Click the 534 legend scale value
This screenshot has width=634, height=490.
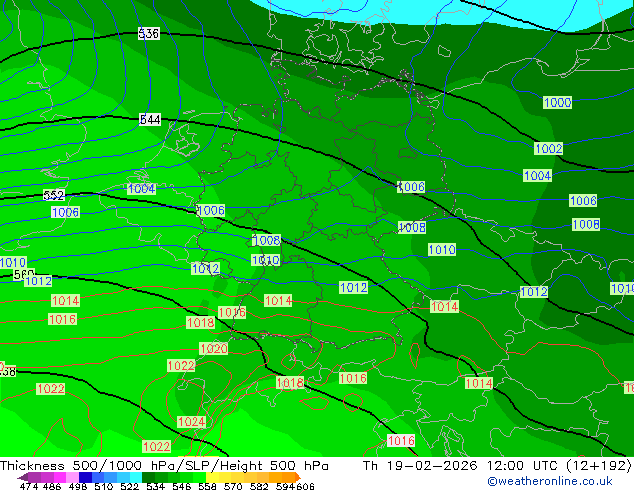tap(155, 486)
